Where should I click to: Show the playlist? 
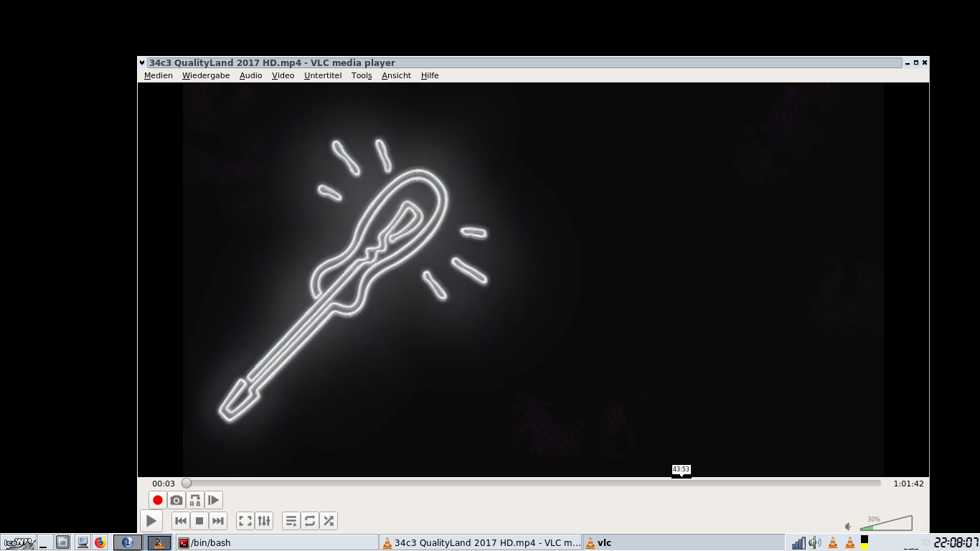[x=291, y=521]
